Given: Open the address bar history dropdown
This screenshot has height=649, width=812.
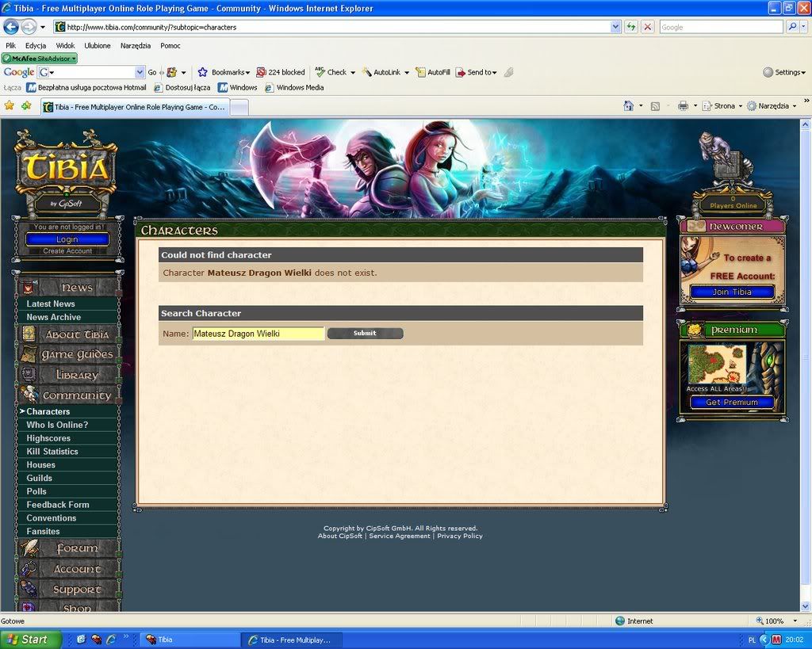Looking at the screenshot, I should 615,27.
